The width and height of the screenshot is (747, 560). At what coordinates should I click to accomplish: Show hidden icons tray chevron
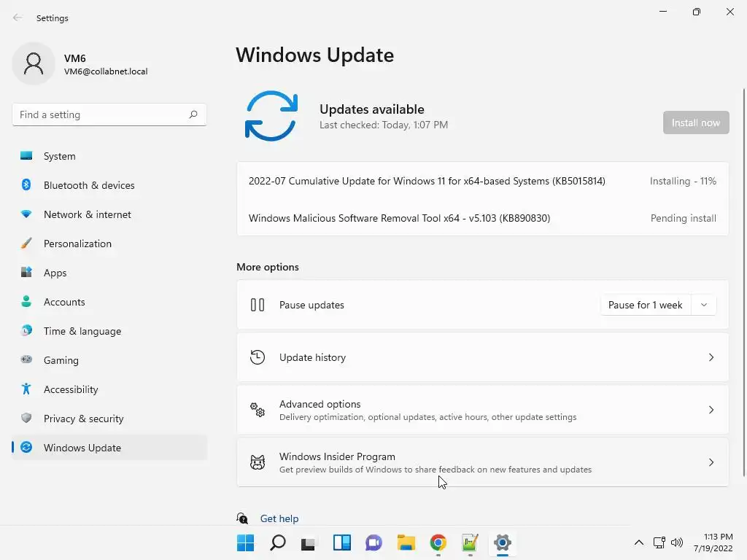pyautogui.click(x=639, y=542)
